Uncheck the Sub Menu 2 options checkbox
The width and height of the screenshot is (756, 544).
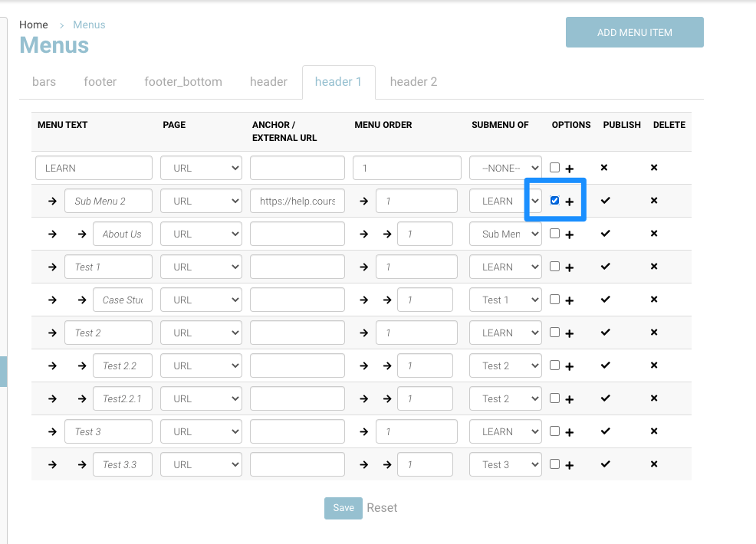pos(554,201)
